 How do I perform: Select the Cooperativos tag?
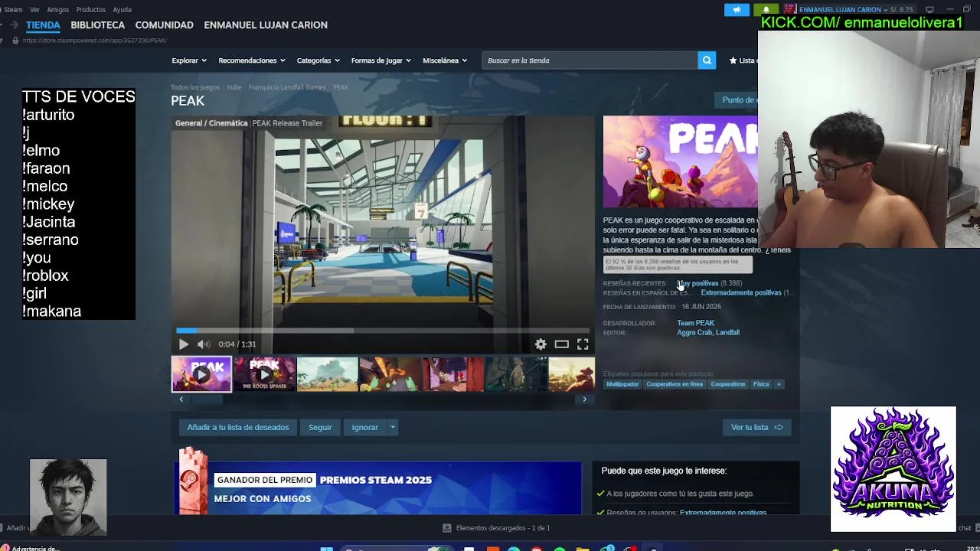[728, 384]
